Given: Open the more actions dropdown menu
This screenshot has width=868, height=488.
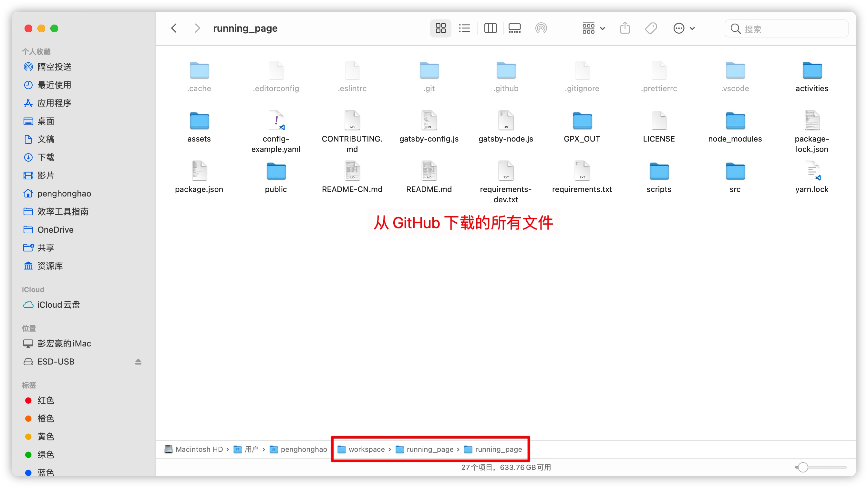Looking at the screenshot, I should point(684,28).
